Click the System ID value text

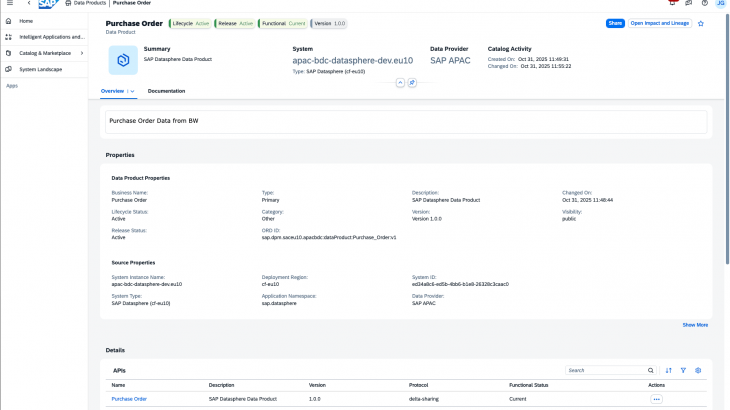tap(460, 284)
